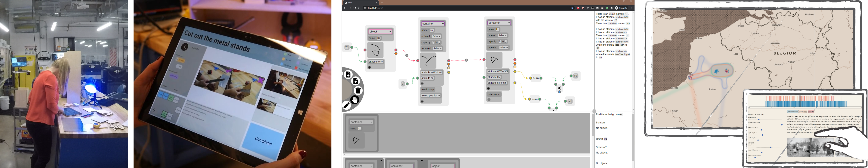Click horizontal scrollbar under gray result panel
868x168 pixels.
467,155
